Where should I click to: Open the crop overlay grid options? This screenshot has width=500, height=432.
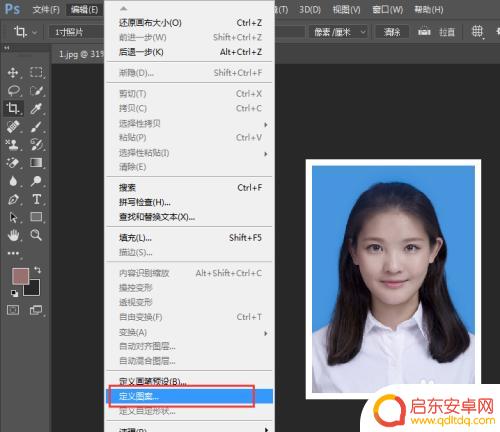(x=477, y=32)
